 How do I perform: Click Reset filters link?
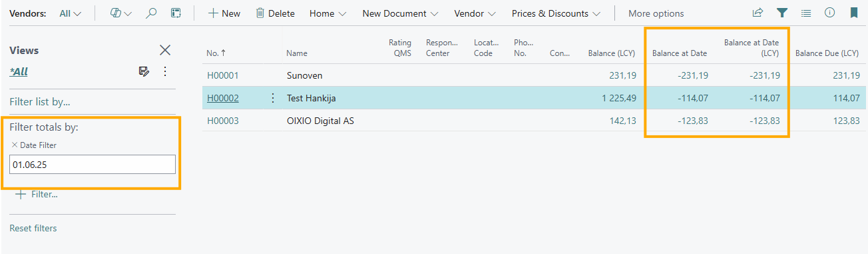click(x=33, y=228)
